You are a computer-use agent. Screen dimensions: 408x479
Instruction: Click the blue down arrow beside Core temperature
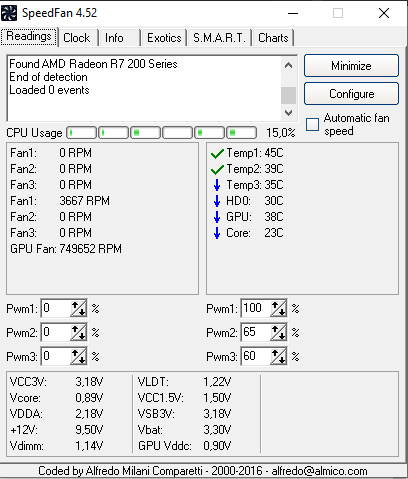(217, 233)
